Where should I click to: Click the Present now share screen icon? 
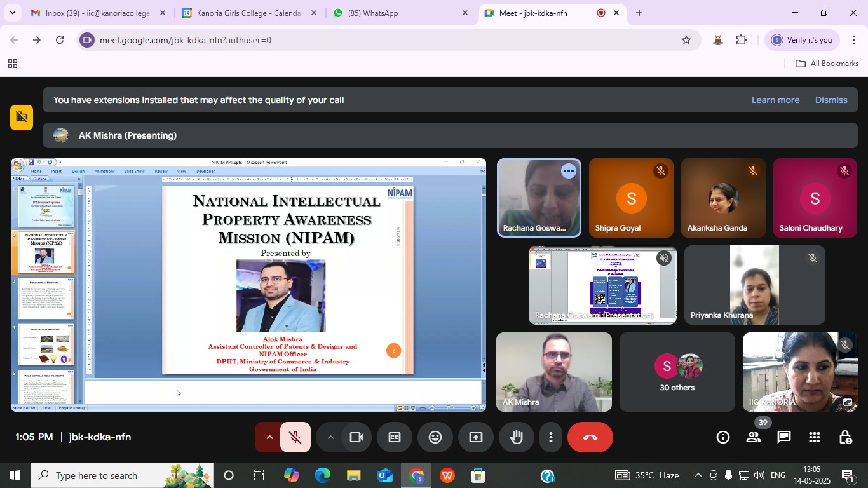476,437
